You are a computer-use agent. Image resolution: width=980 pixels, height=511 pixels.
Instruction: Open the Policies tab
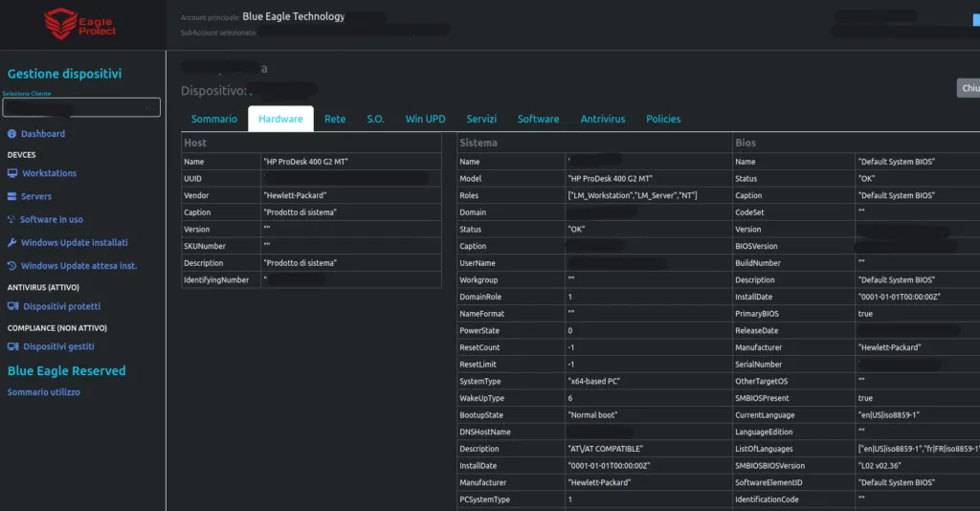[x=663, y=119]
